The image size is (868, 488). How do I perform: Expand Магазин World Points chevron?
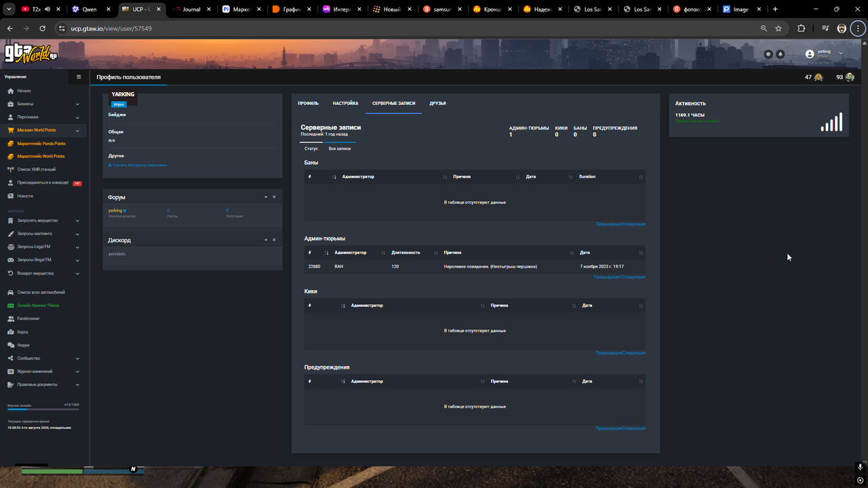click(77, 130)
